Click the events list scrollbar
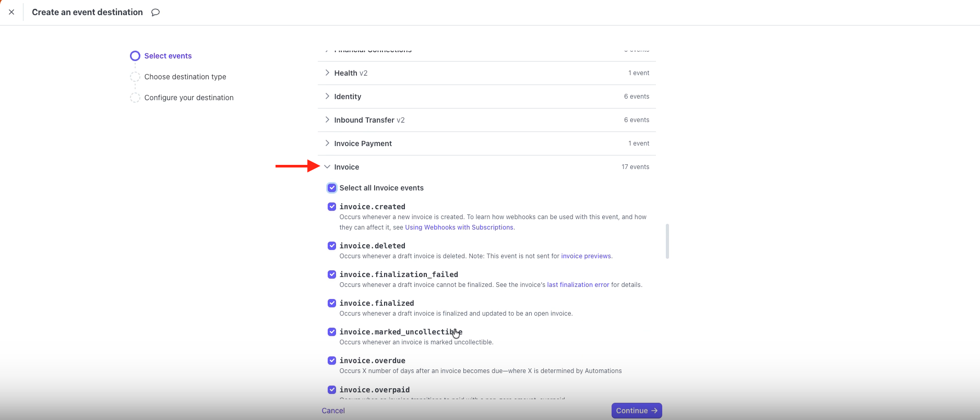Screen dimensions: 980x420 click(667, 241)
